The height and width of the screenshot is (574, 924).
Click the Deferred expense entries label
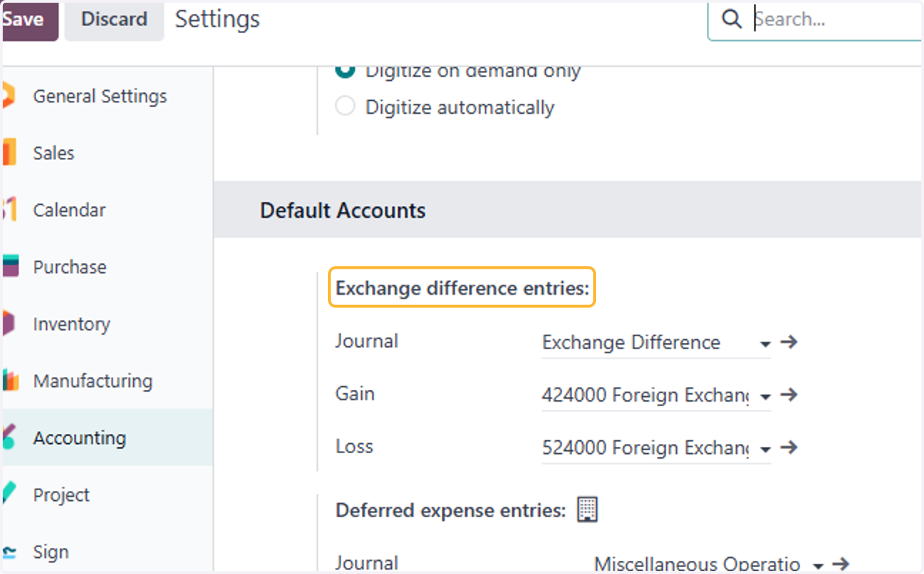pos(451,510)
